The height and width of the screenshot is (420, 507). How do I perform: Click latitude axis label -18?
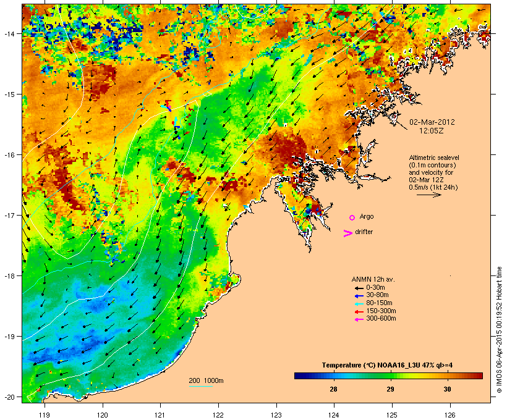coord(9,275)
